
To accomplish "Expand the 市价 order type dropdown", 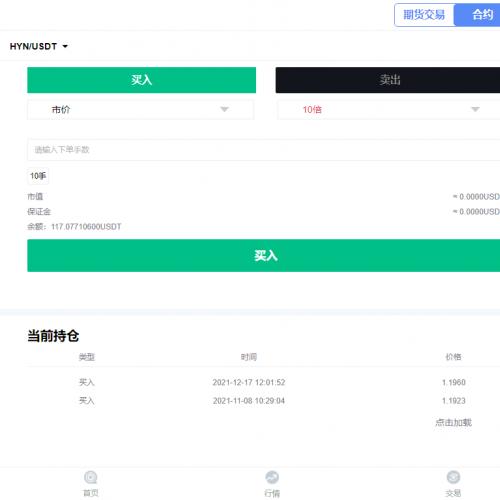I will [x=140, y=109].
